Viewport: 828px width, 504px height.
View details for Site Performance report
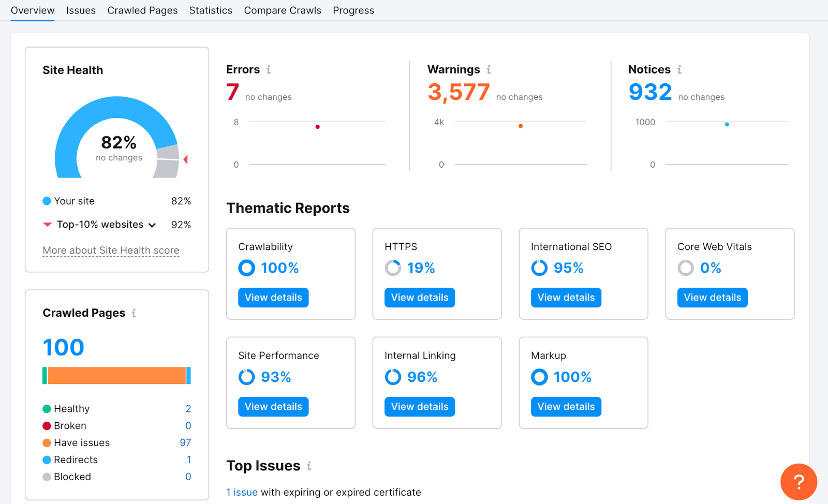click(273, 407)
